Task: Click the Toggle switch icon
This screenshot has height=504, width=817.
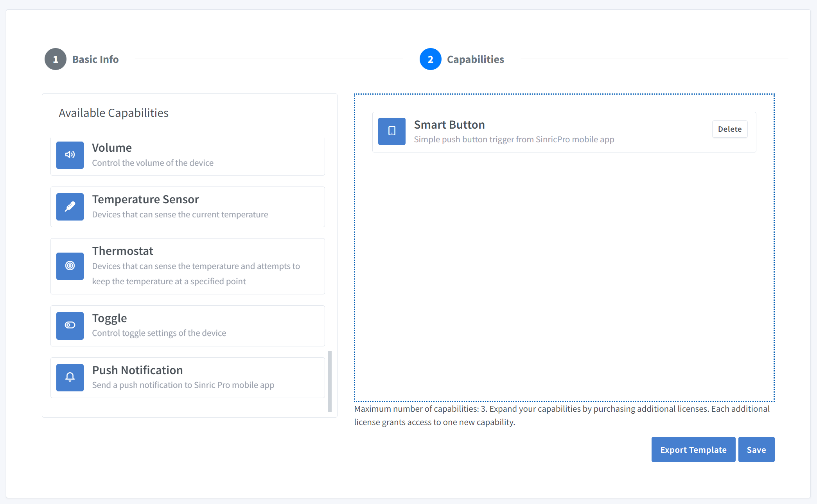Action: [x=70, y=325]
